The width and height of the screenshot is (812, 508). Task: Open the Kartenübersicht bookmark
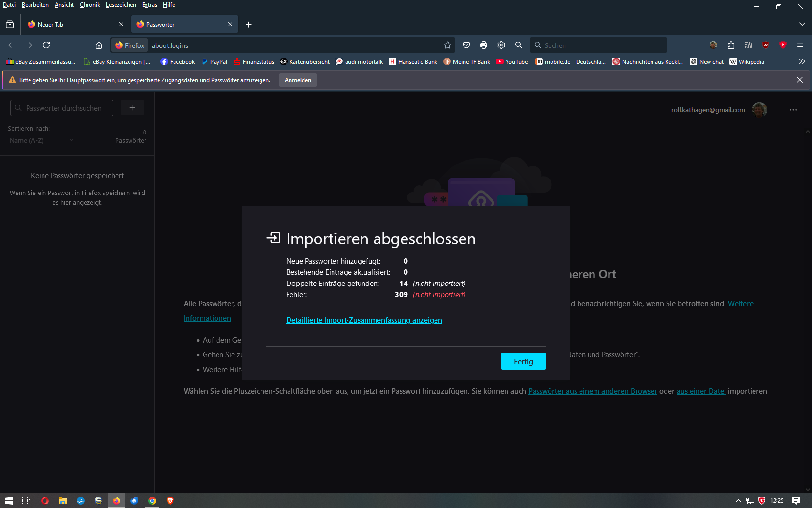click(305, 61)
